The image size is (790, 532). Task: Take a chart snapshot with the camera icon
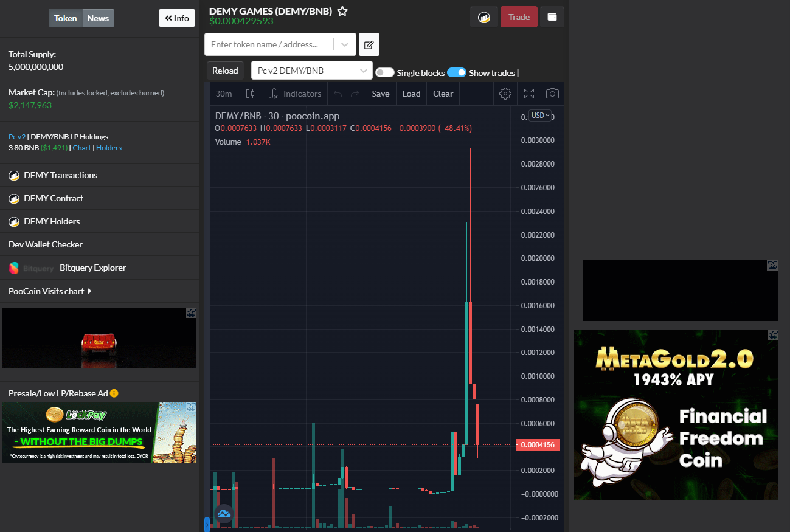(552, 94)
